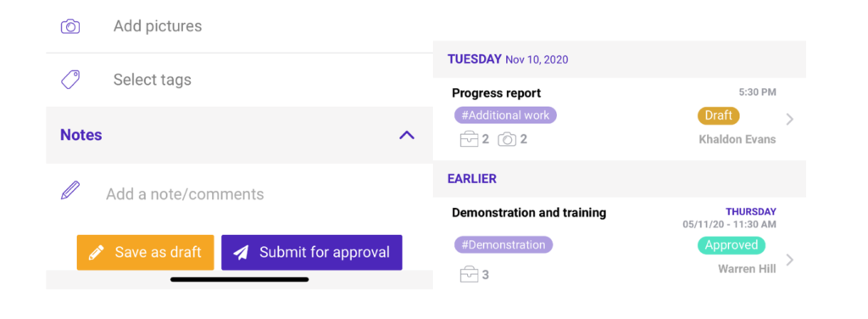
Task: Click the pencil icon on Save as draft
Action: click(x=97, y=253)
